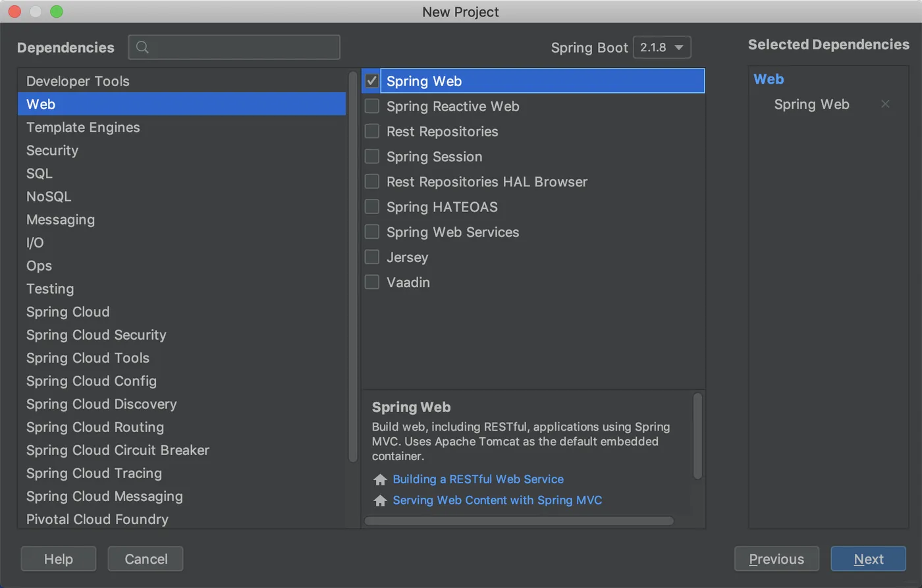Click the home icon beside Building a RESTful Web Service

click(380, 480)
